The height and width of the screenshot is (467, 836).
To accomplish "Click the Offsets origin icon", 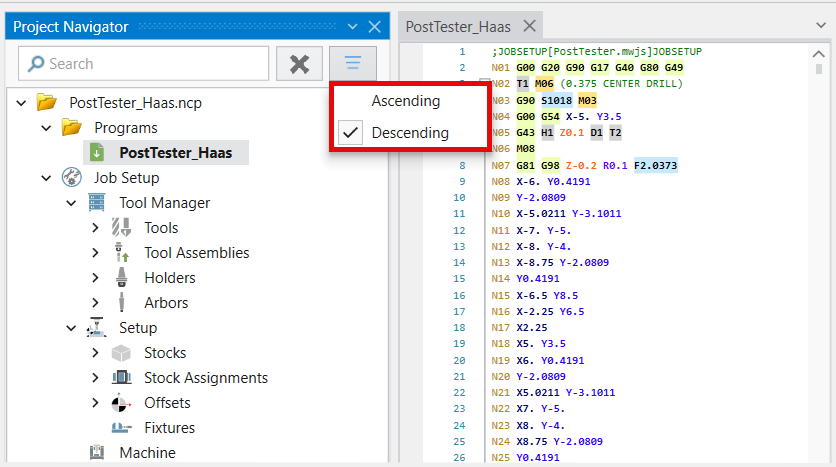I will pyautogui.click(x=121, y=403).
